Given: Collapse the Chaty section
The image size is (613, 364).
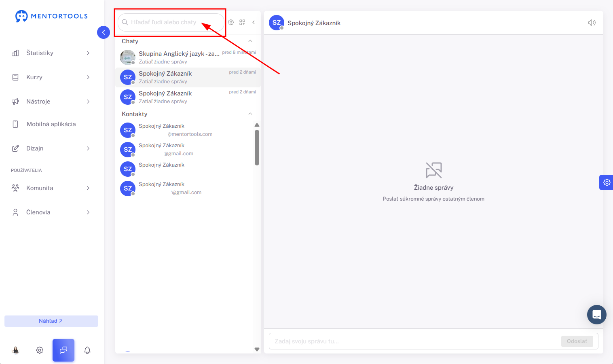Looking at the screenshot, I should [250, 41].
